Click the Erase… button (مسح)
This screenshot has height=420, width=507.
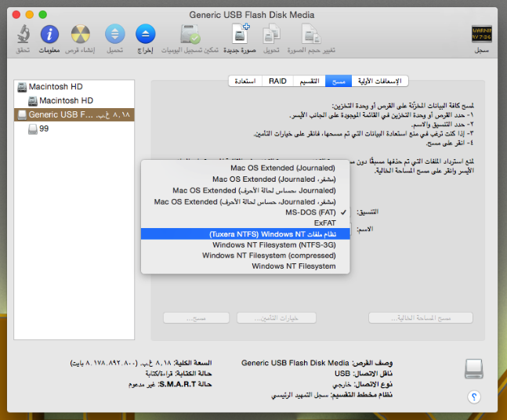pos(196,318)
